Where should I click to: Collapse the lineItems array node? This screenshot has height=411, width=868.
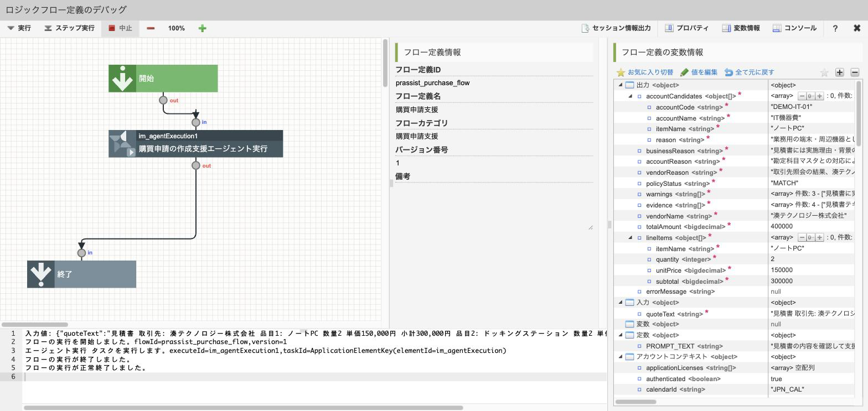(631, 237)
